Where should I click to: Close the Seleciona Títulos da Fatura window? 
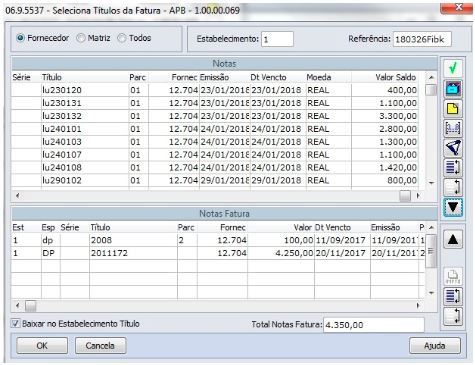pyautogui.click(x=458, y=7)
